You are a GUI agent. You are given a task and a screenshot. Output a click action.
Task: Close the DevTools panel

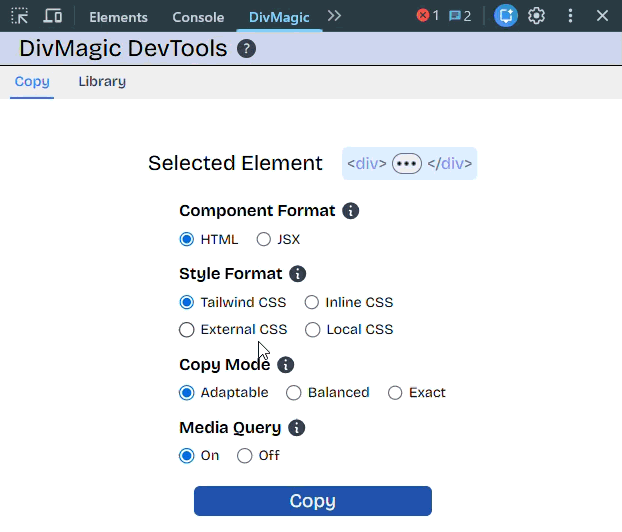pos(602,16)
